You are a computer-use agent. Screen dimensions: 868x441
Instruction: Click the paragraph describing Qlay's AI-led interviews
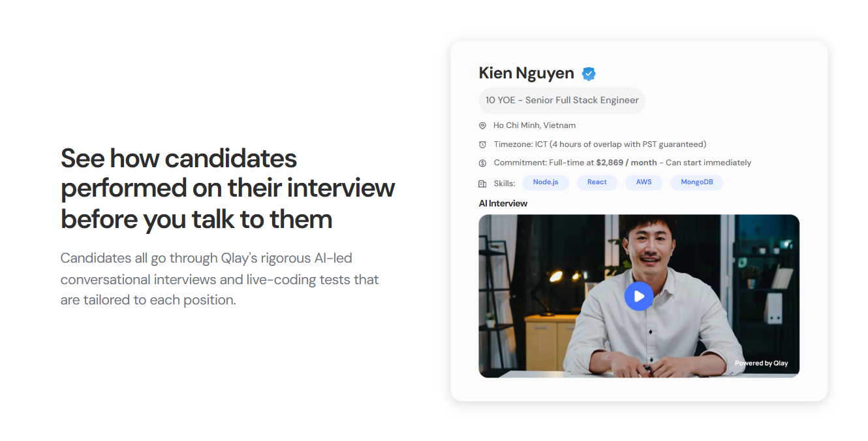pyautogui.click(x=220, y=279)
